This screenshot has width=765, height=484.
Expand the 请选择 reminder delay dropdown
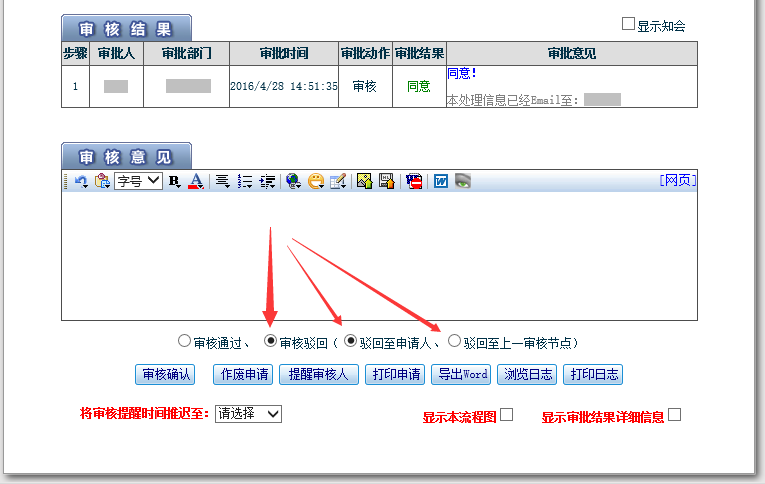249,414
